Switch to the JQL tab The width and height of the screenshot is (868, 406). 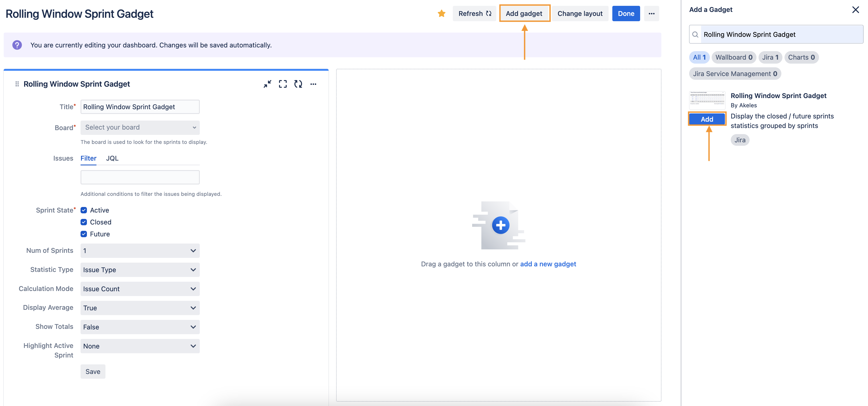tap(112, 158)
